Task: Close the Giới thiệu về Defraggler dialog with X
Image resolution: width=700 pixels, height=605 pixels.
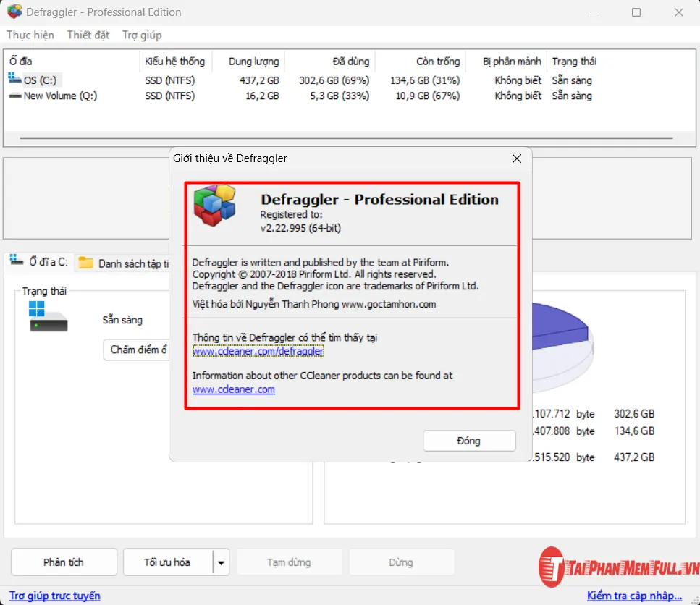Action: 516,158
